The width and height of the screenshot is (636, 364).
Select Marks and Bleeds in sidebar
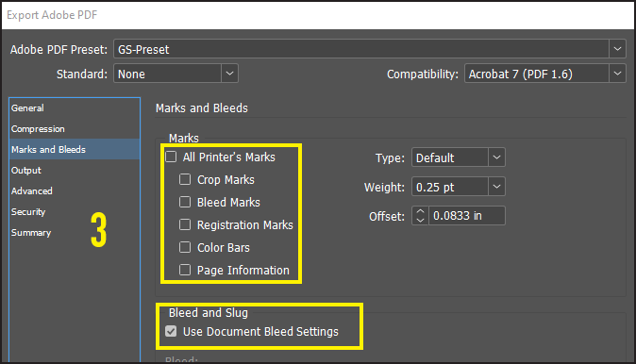pos(75,149)
